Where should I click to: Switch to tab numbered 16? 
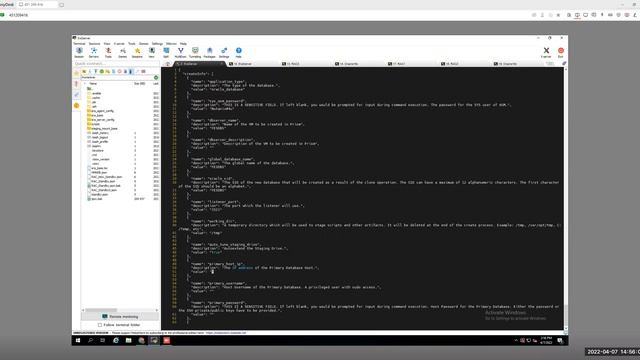[x=253, y=64]
